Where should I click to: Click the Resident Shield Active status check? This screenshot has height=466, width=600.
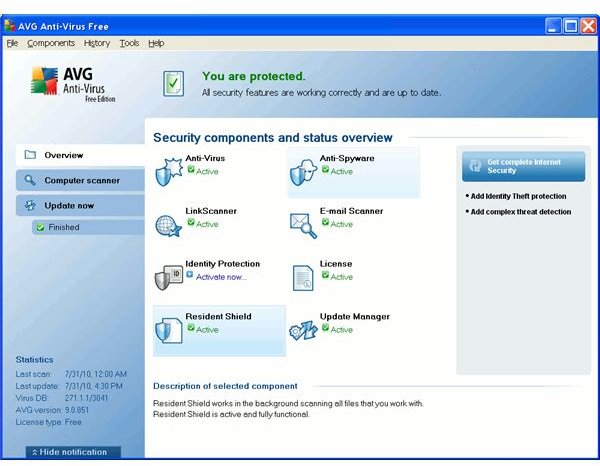pyautogui.click(x=191, y=328)
